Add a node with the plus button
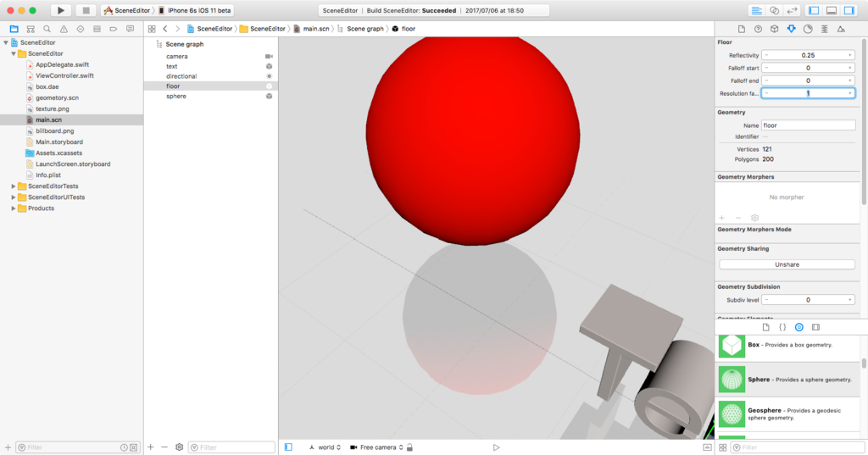The image size is (868, 455). (151, 447)
